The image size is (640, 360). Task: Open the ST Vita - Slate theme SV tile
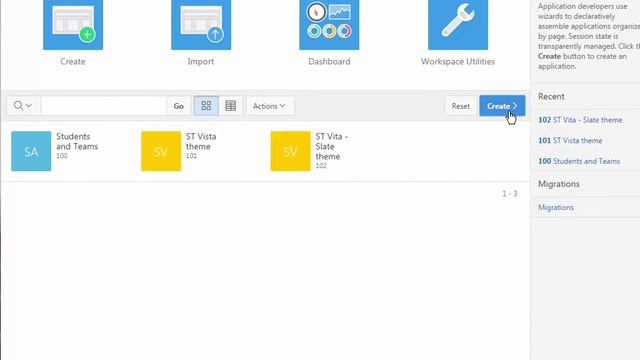[x=290, y=151]
